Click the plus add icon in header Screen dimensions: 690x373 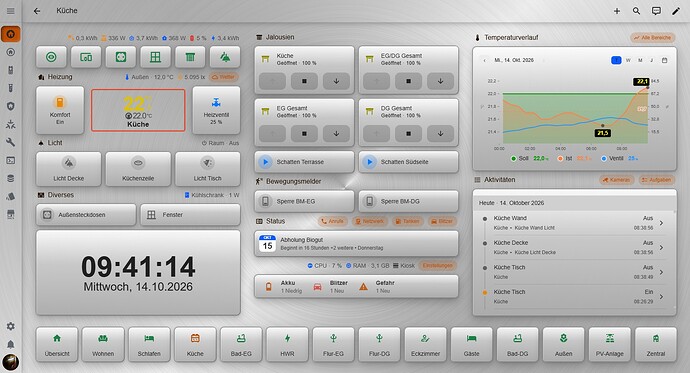pos(617,11)
